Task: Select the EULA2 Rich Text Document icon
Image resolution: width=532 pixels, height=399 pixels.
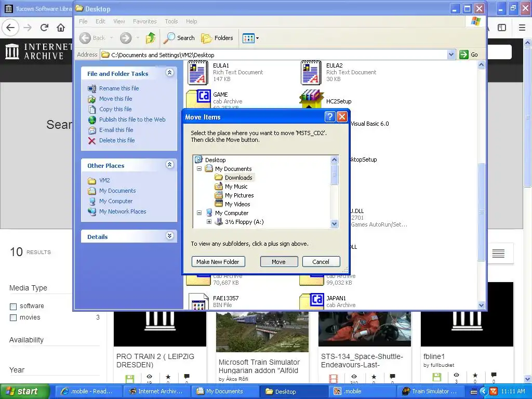Action: [311, 72]
